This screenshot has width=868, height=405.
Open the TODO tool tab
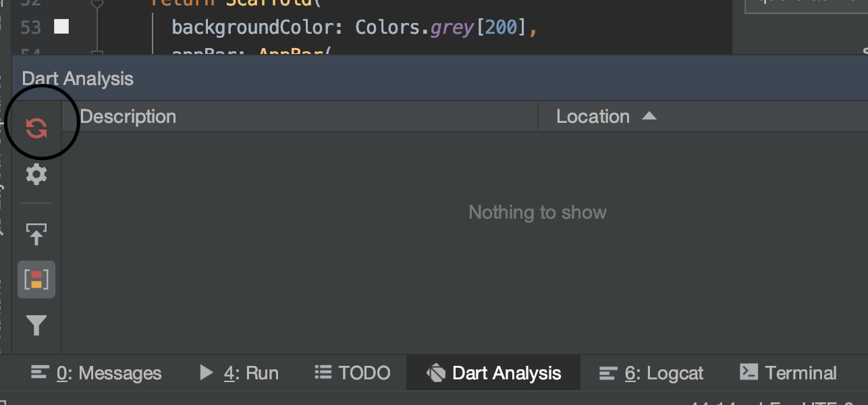(x=353, y=373)
